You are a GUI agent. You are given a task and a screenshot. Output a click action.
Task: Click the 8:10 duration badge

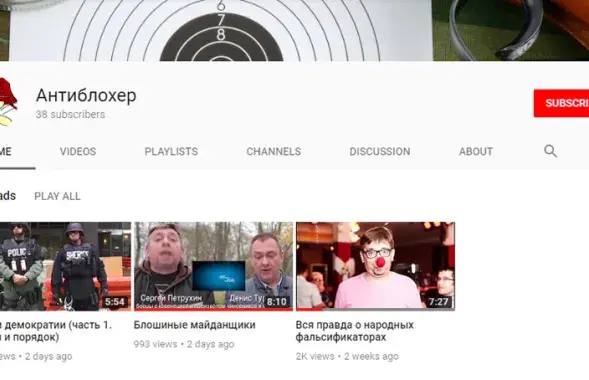[277, 302]
